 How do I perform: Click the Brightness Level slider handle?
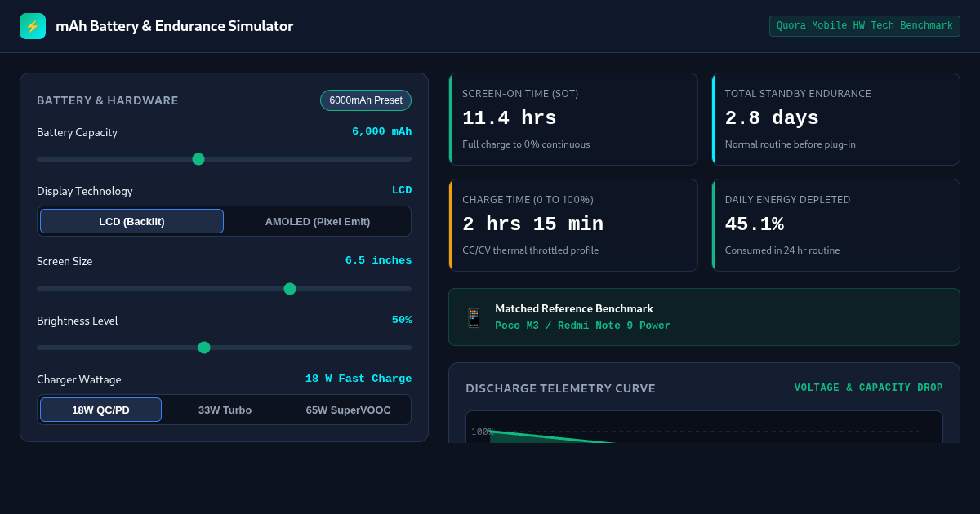(204, 348)
